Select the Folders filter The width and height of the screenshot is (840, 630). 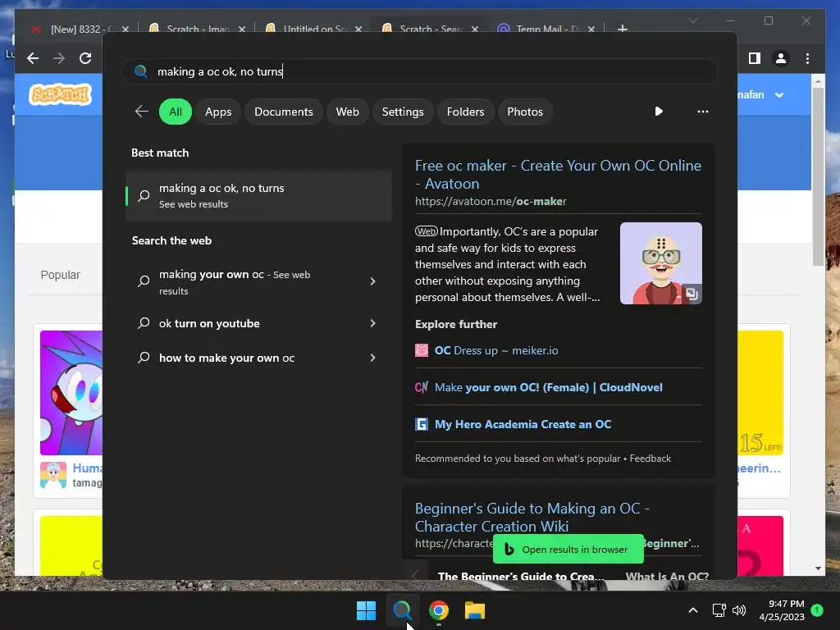[465, 112]
